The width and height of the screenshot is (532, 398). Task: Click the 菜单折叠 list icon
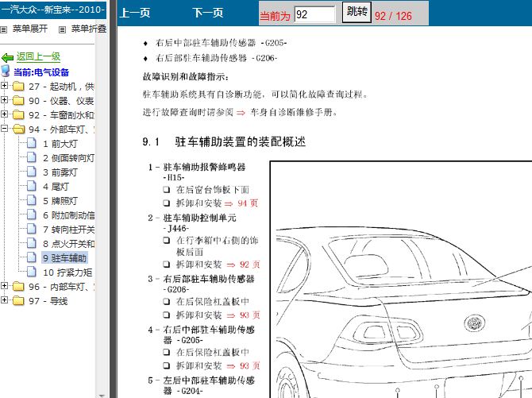(x=62, y=30)
